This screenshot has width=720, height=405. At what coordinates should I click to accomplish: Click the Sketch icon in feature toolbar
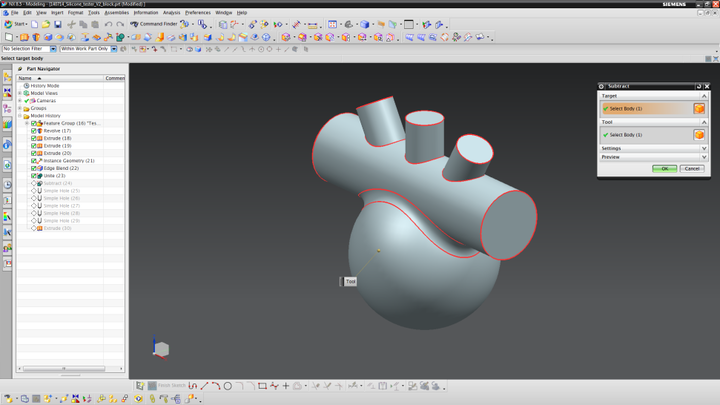pyautogui.click(x=9, y=37)
